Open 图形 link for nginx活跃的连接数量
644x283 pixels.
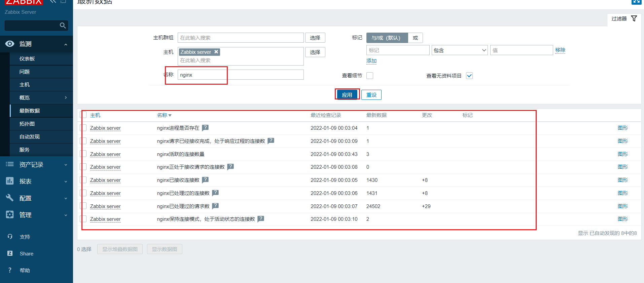coord(623,154)
